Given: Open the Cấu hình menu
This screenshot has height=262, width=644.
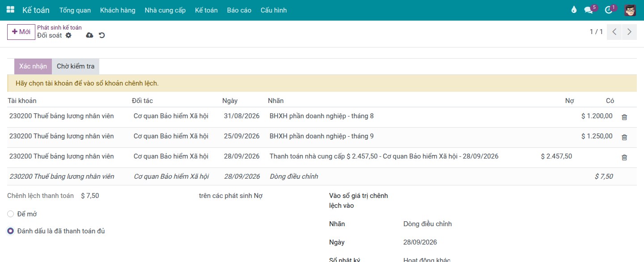Looking at the screenshot, I should click(274, 10).
